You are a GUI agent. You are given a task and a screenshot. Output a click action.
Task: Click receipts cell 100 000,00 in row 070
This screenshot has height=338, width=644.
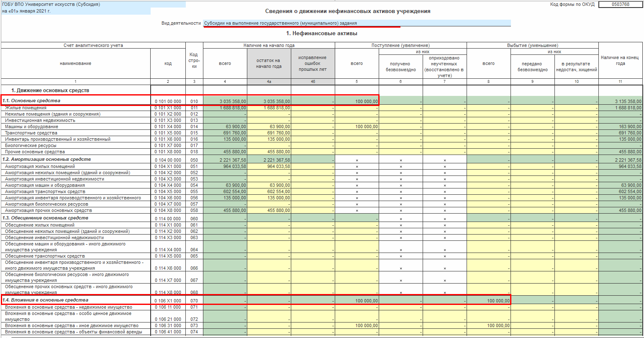[357, 301]
